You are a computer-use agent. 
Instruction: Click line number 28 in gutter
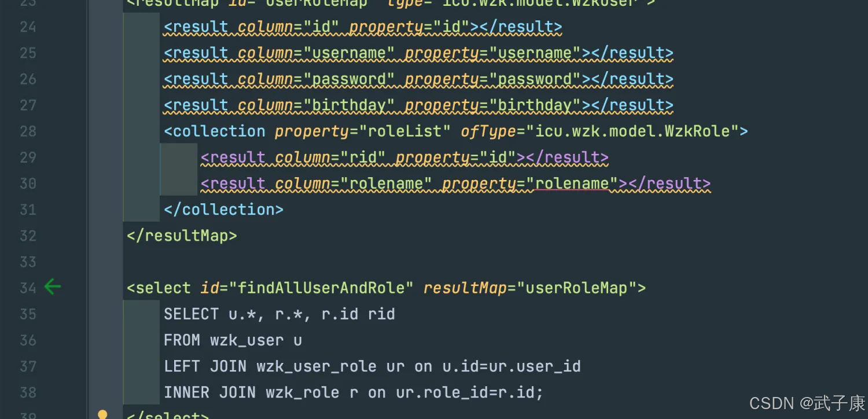click(28, 131)
